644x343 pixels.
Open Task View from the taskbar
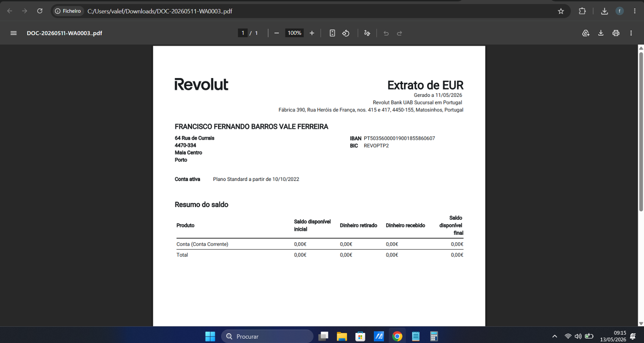(x=323, y=336)
